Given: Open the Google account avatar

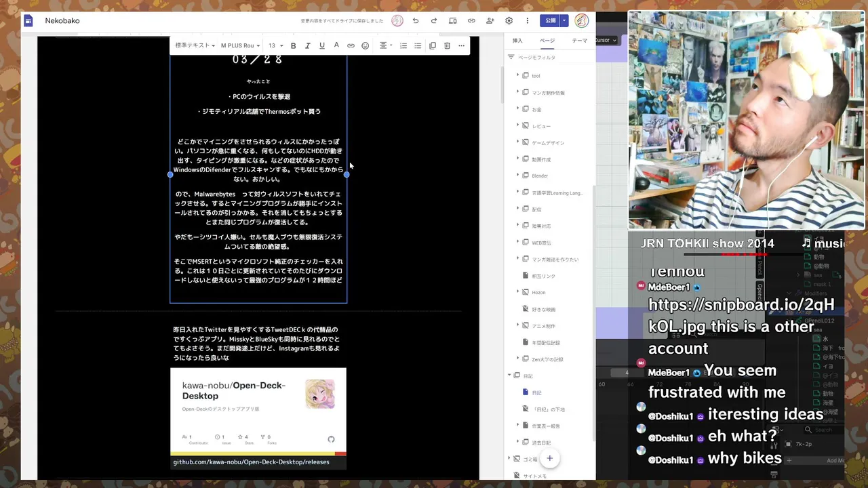Looking at the screenshot, I should point(582,20).
